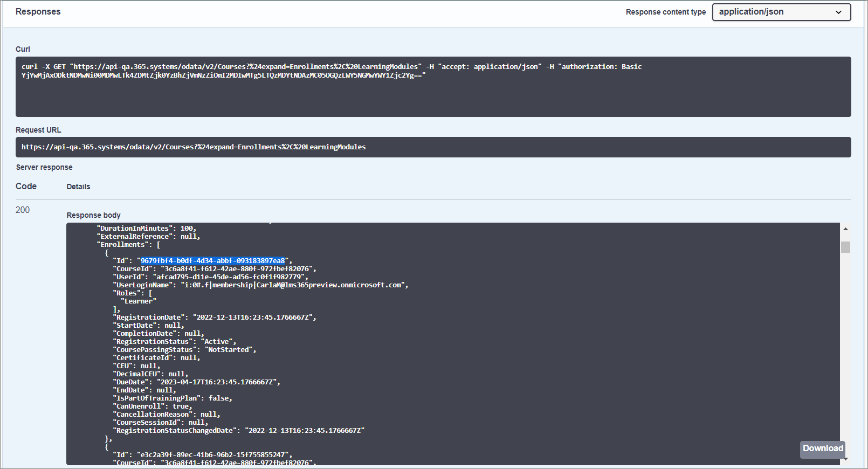Click the response body scrollbar down arrow
The width and height of the screenshot is (868, 469).
[845, 459]
